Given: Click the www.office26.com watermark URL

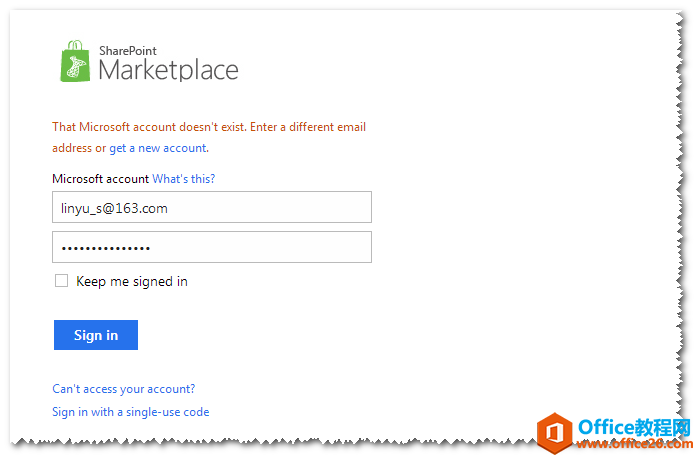Looking at the screenshot, I should tap(634, 444).
